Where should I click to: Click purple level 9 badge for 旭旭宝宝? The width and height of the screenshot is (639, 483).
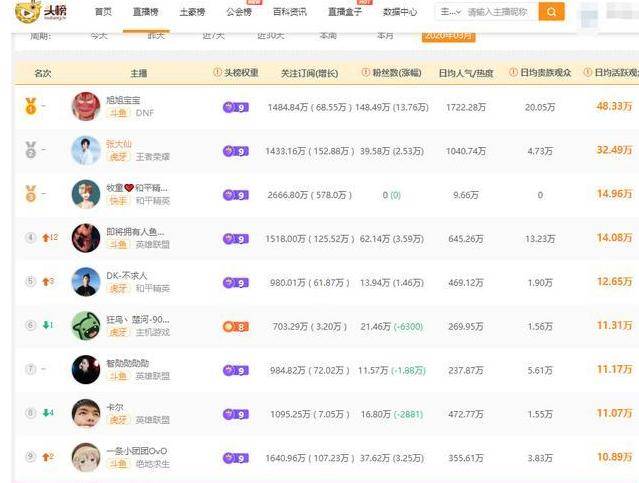point(236,108)
